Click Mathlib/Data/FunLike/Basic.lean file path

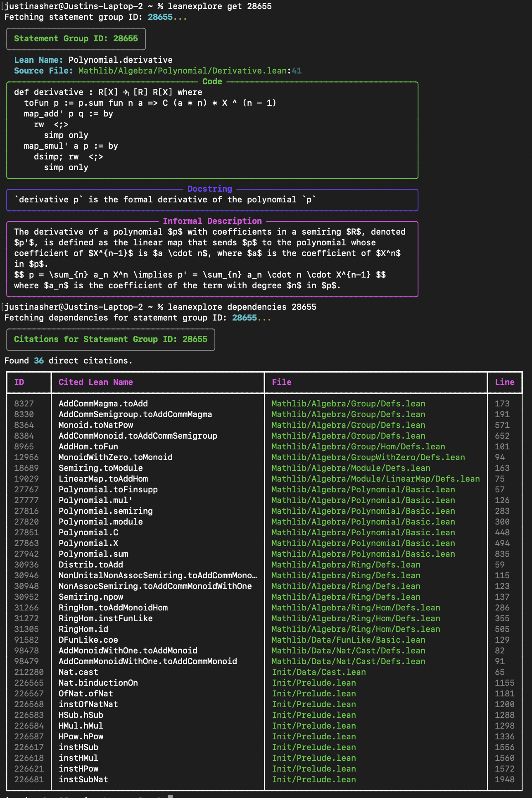click(x=348, y=640)
